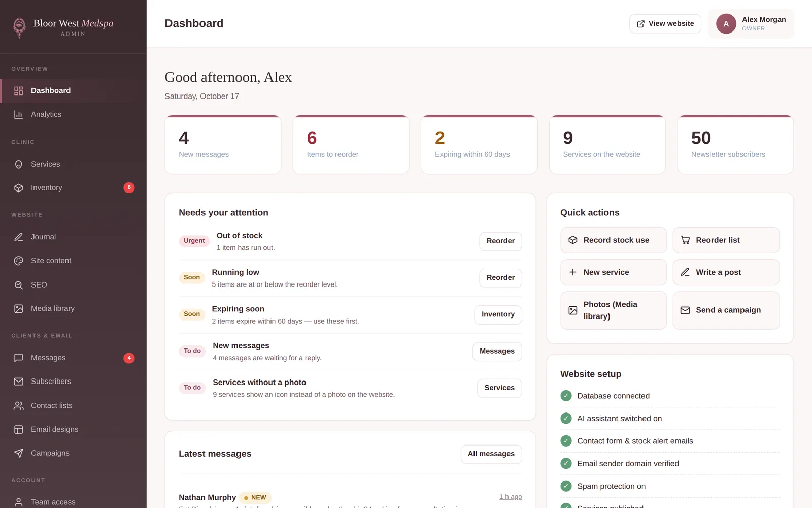This screenshot has width=812, height=508.
Task: Click the Media library image icon in sidebar
Action: 19,309
